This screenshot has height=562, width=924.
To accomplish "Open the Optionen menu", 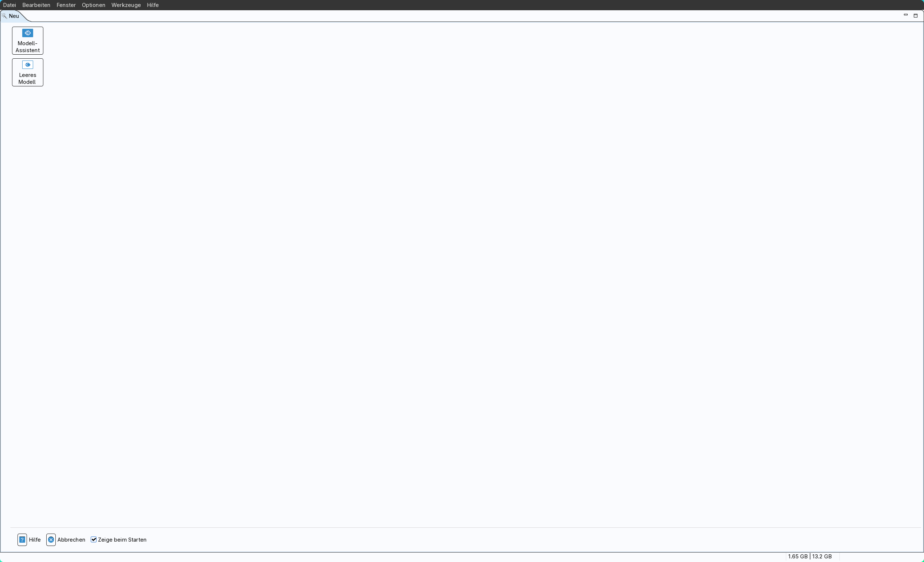I will coord(93,5).
